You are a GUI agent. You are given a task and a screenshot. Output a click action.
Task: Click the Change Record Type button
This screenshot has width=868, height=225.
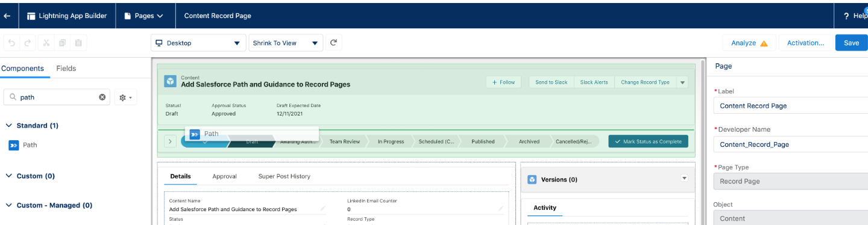coord(645,82)
